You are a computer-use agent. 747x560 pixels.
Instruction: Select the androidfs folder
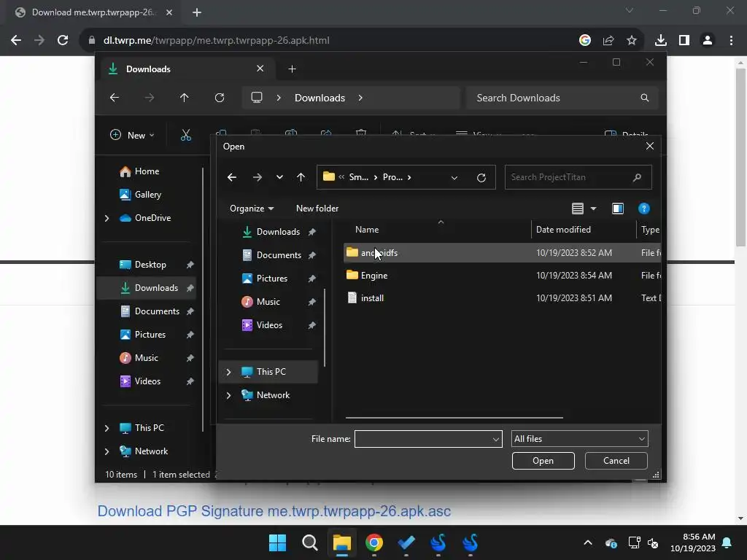tap(502, 253)
